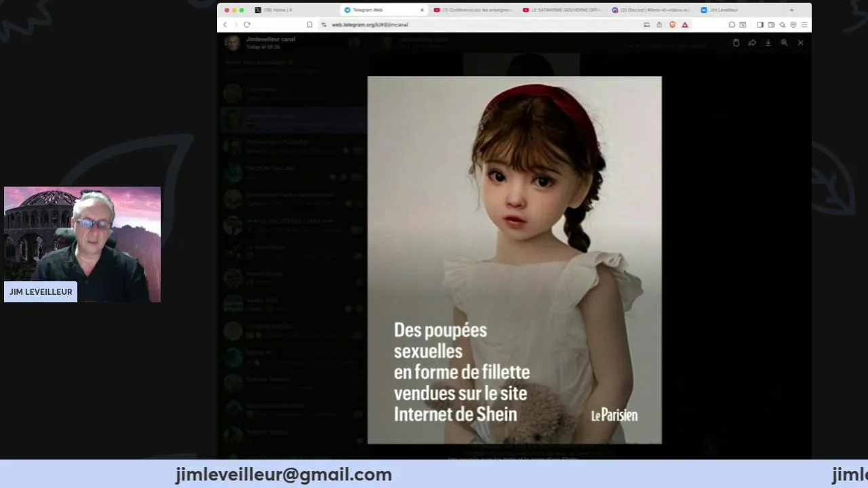868x488 pixels.
Task: View site information icon beside the URL
Action: point(324,24)
